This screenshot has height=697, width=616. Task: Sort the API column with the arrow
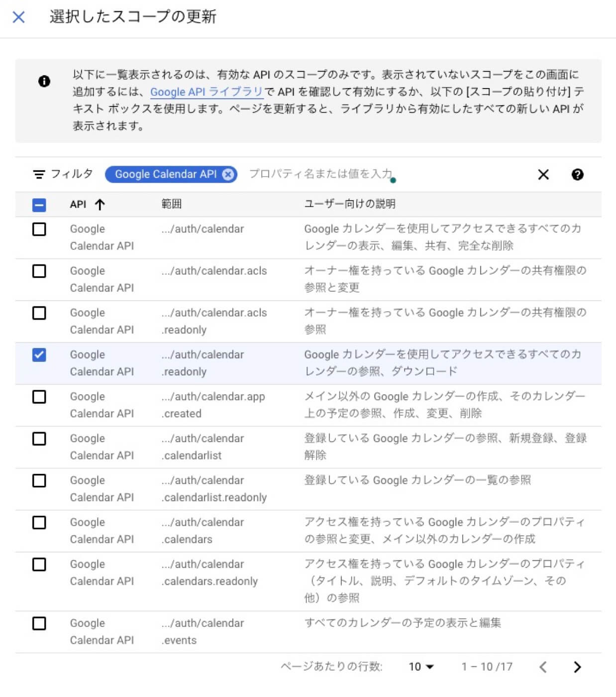tap(100, 204)
